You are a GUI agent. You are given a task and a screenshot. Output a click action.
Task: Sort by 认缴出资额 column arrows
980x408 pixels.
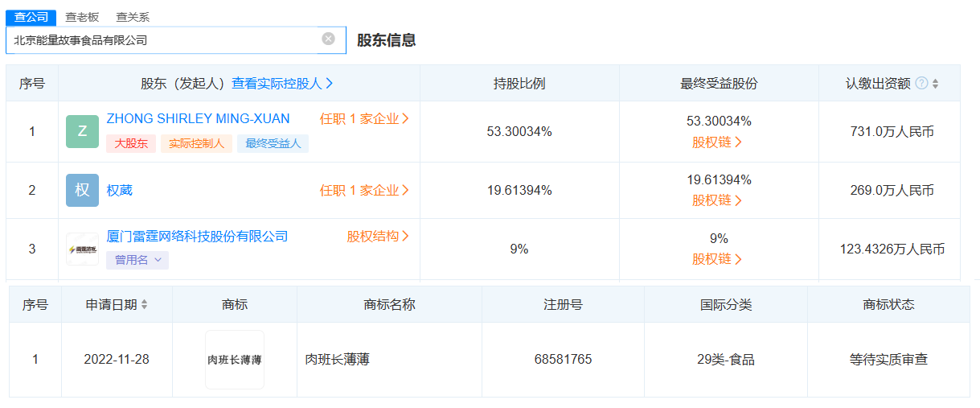pos(935,84)
